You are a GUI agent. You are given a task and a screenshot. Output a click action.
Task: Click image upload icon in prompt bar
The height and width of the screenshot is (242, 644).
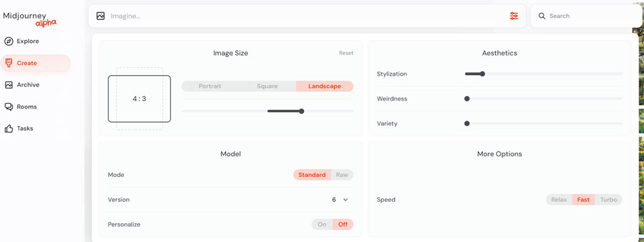tap(101, 16)
